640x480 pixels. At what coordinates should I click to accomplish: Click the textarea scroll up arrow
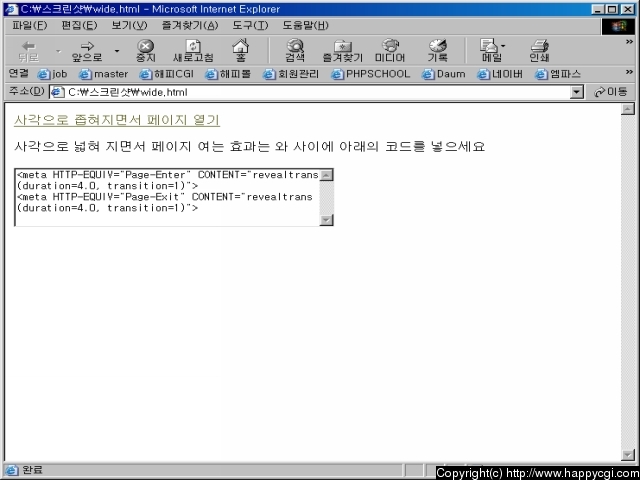click(326, 175)
